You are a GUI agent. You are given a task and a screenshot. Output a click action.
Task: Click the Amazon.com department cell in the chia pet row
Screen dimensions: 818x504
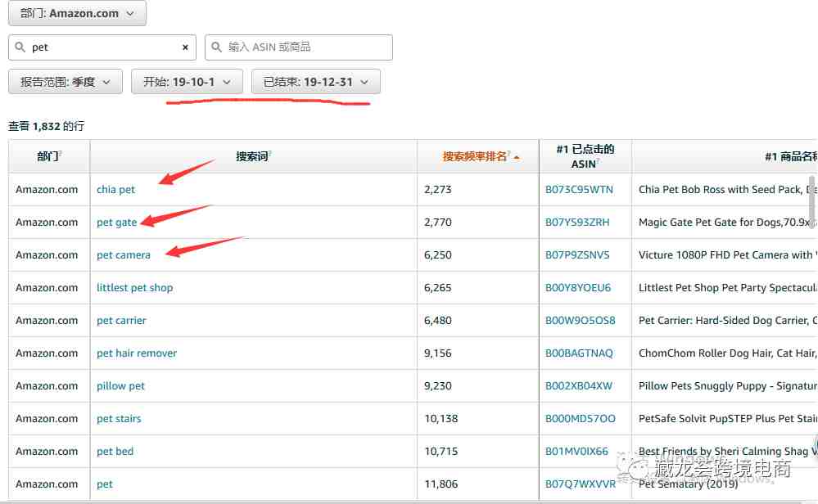47,190
